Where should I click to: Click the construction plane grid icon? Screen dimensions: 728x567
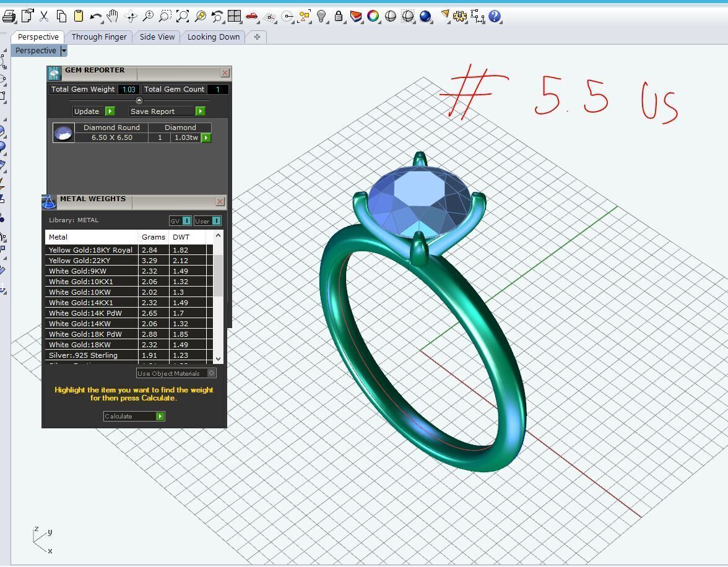270,18
